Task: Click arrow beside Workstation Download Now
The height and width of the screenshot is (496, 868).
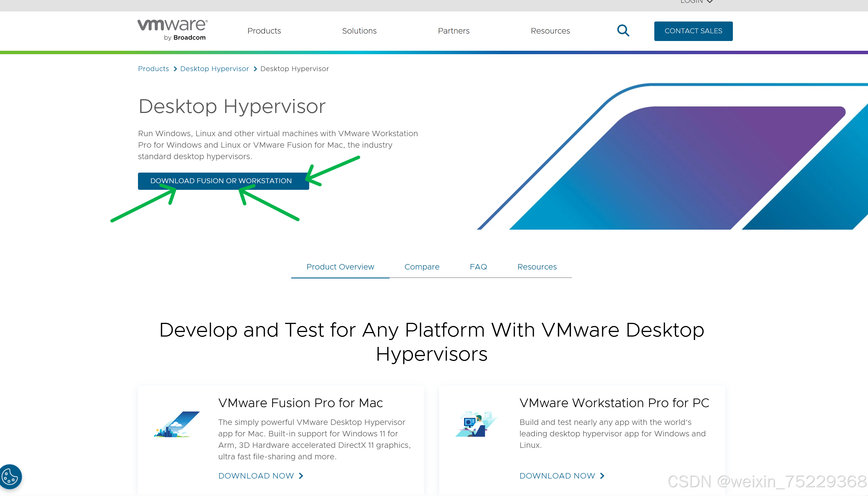Action: [x=602, y=476]
